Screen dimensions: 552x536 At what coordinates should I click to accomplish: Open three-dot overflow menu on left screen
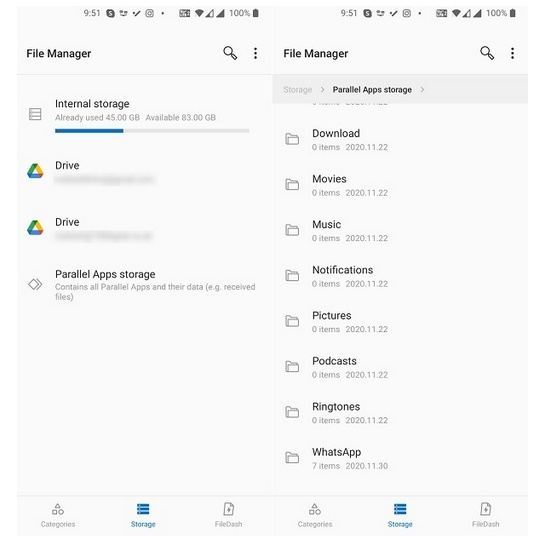tap(255, 53)
